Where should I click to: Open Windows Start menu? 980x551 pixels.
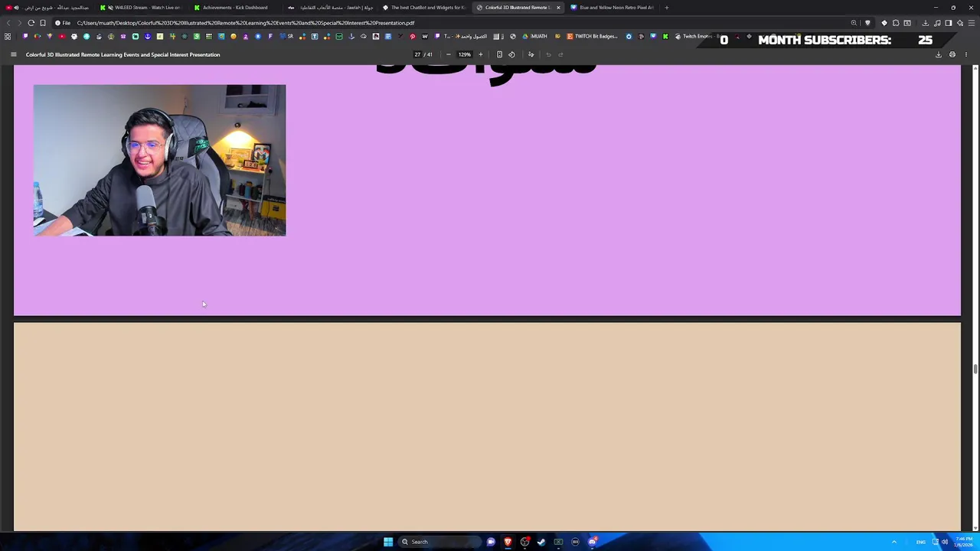point(388,542)
